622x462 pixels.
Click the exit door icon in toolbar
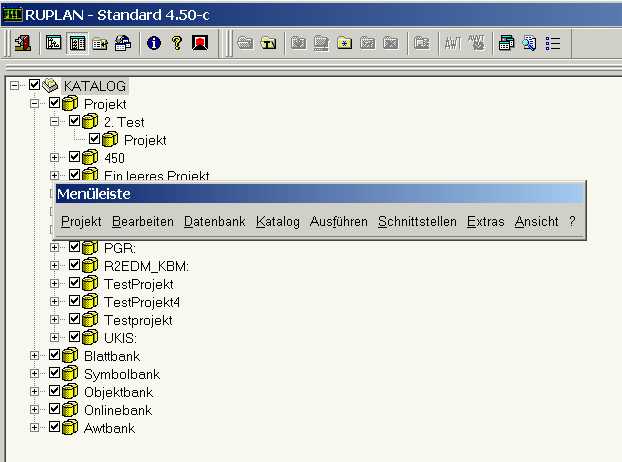[23, 43]
